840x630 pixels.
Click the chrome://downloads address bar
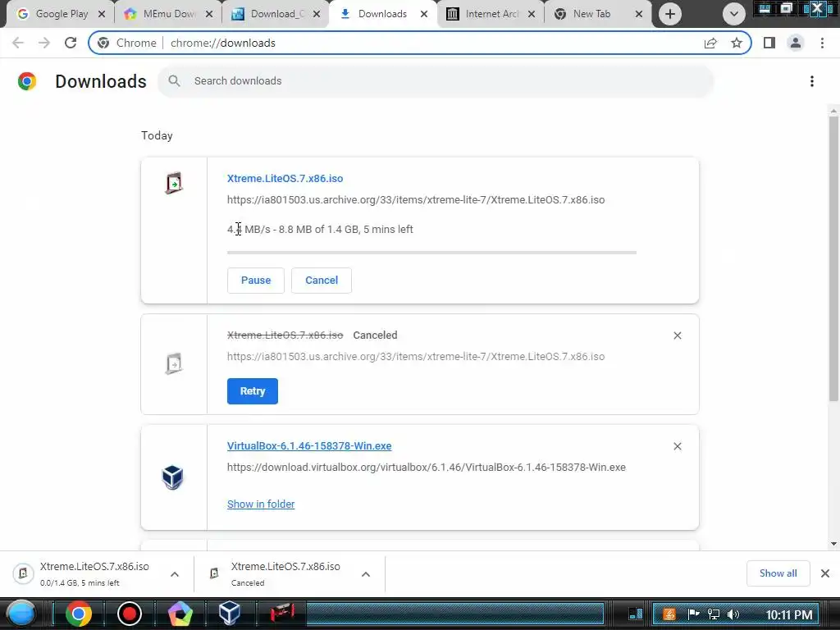[419, 43]
